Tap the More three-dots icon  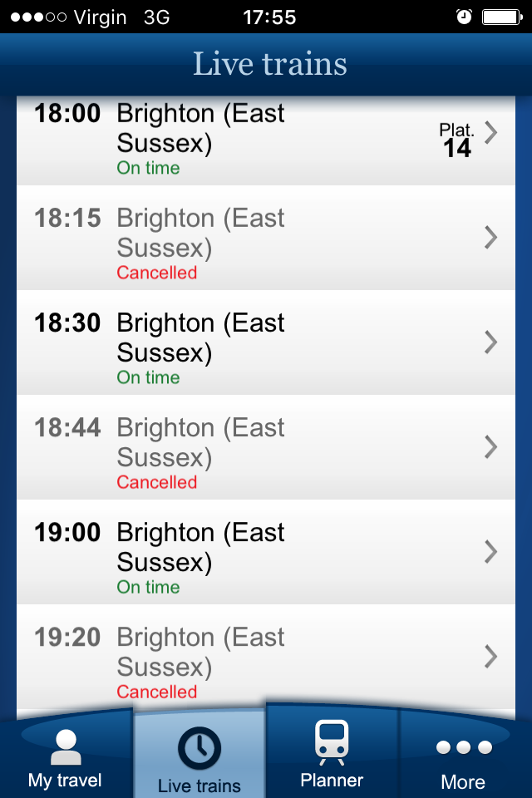464,747
